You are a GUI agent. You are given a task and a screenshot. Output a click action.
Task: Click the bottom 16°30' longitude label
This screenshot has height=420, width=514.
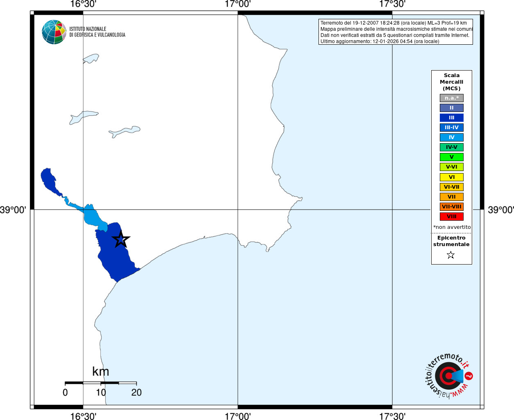point(83,416)
